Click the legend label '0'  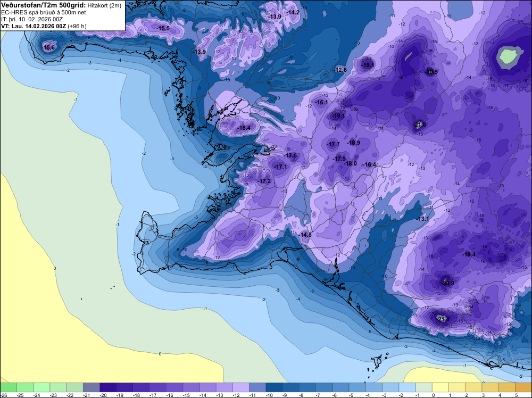(434, 395)
